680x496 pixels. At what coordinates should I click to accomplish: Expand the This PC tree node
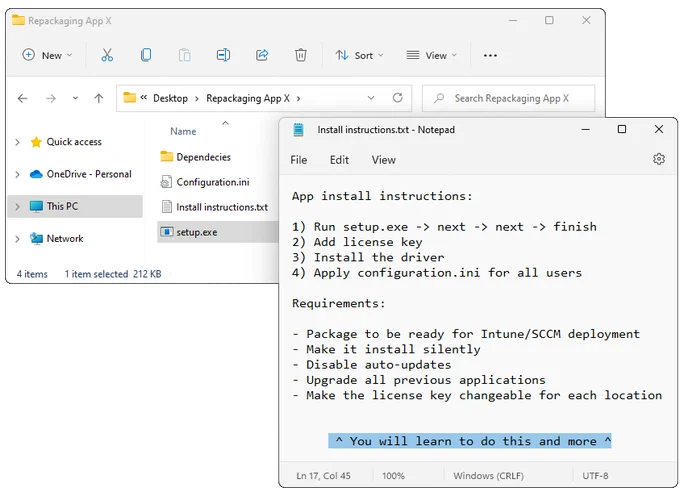click(x=17, y=206)
